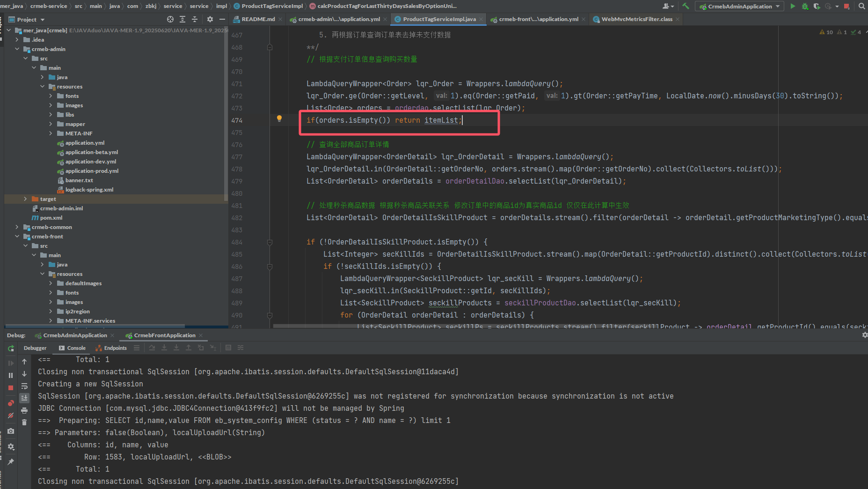The width and height of the screenshot is (868, 489).
Task: Close the README.md tab
Action: pos(280,19)
